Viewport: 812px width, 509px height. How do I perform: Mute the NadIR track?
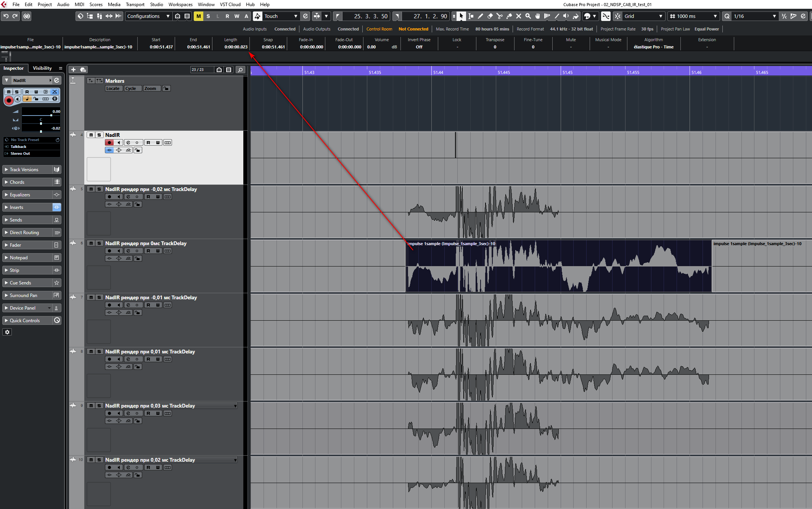click(91, 135)
